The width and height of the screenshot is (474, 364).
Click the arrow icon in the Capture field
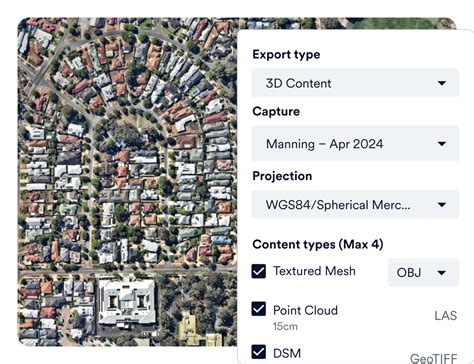pos(442,144)
